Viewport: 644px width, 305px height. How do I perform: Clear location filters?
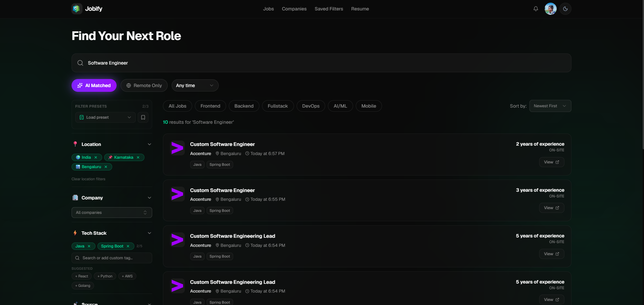coord(88,179)
